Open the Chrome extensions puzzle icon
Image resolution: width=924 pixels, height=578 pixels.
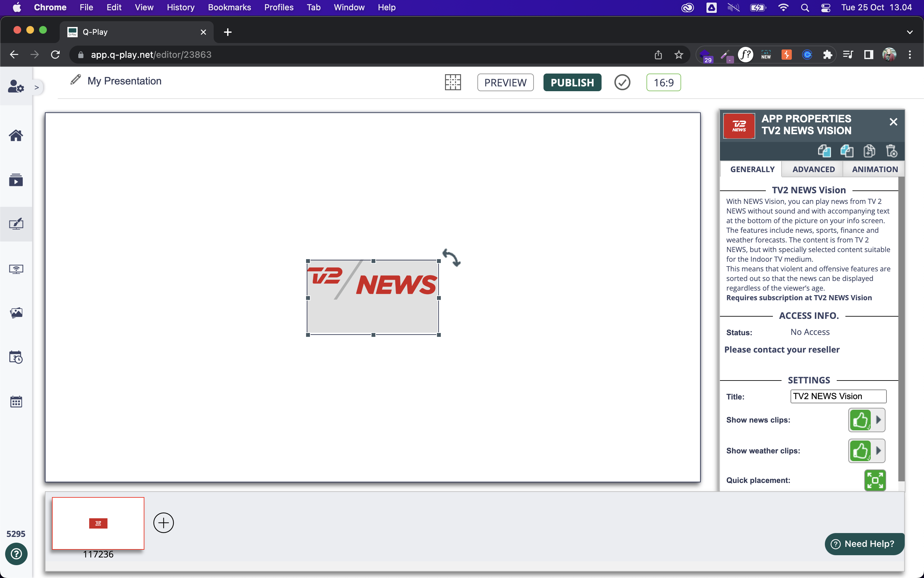[x=827, y=55]
